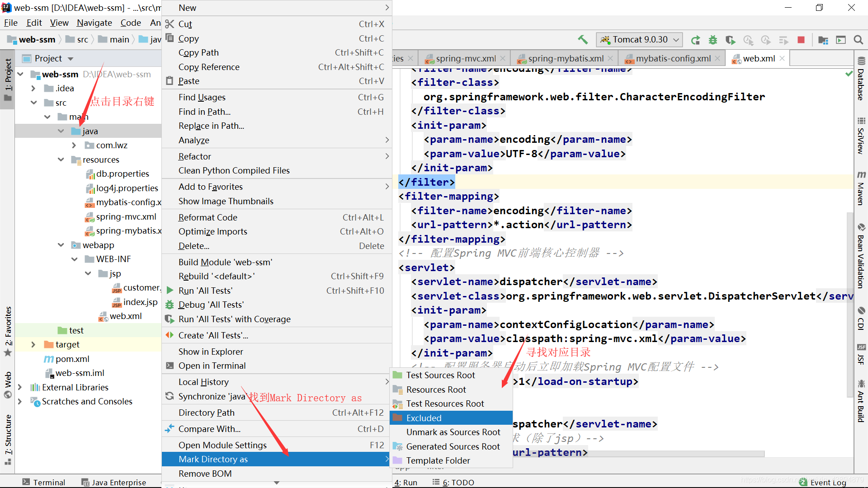Screen dimensions: 868x488
Task: Open the 2: Favorites tool window
Action: pyautogui.click(x=8, y=331)
